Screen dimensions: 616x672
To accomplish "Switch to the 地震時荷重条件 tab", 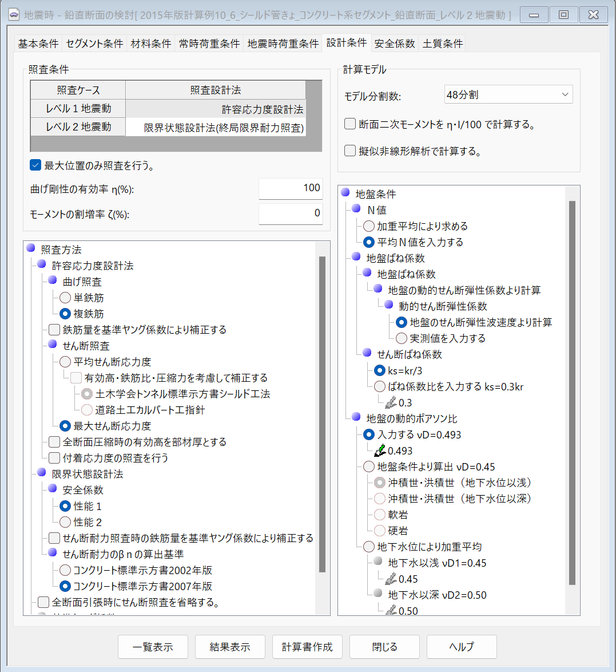I will [283, 44].
